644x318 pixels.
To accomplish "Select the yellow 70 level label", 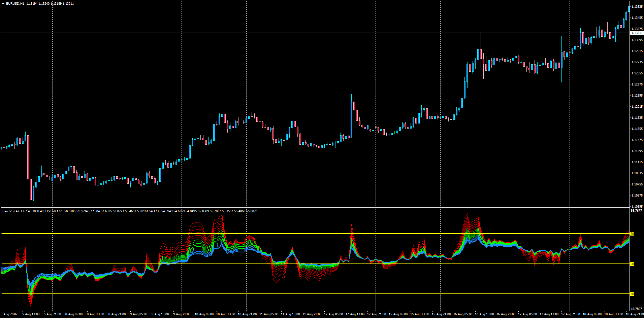I will [632, 234].
